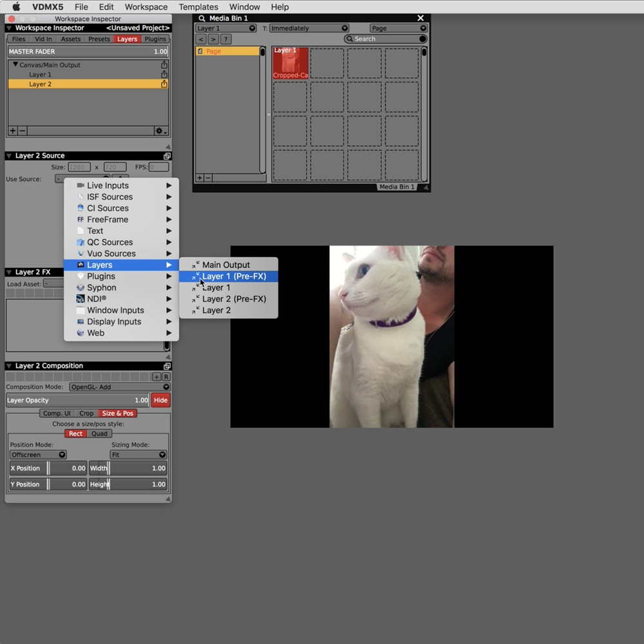
Task: Collapse the Layer 2 FX section
Action: pyautogui.click(x=8, y=272)
